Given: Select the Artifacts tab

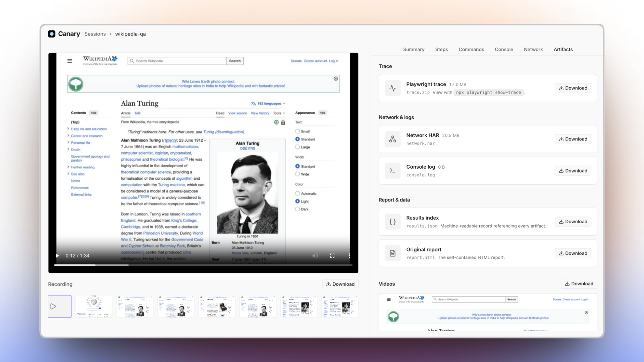Looking at the screenshot, I should (563, 49).
